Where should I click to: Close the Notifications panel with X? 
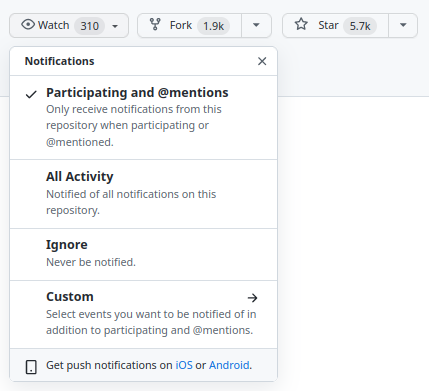coord(262,61)
